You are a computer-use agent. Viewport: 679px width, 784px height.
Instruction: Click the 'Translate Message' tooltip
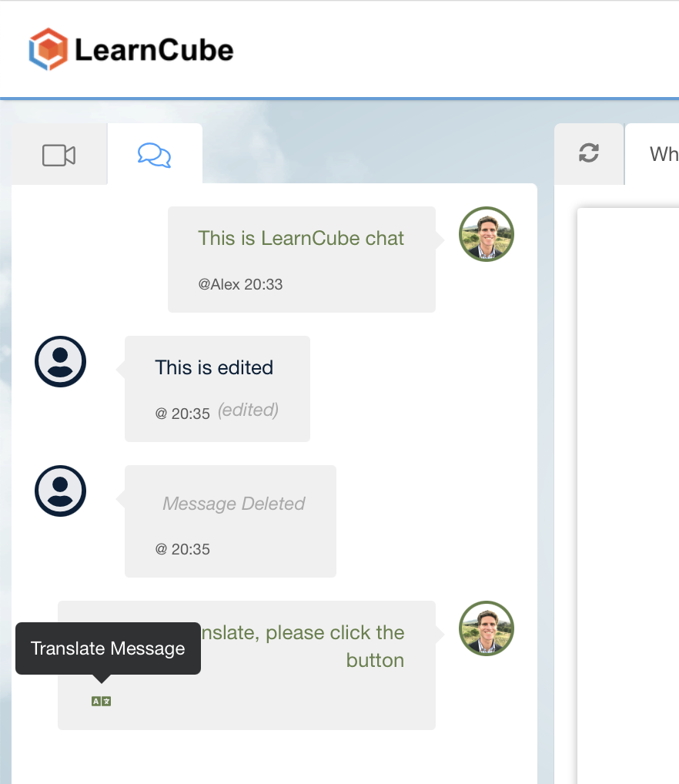tap(108, 648)
